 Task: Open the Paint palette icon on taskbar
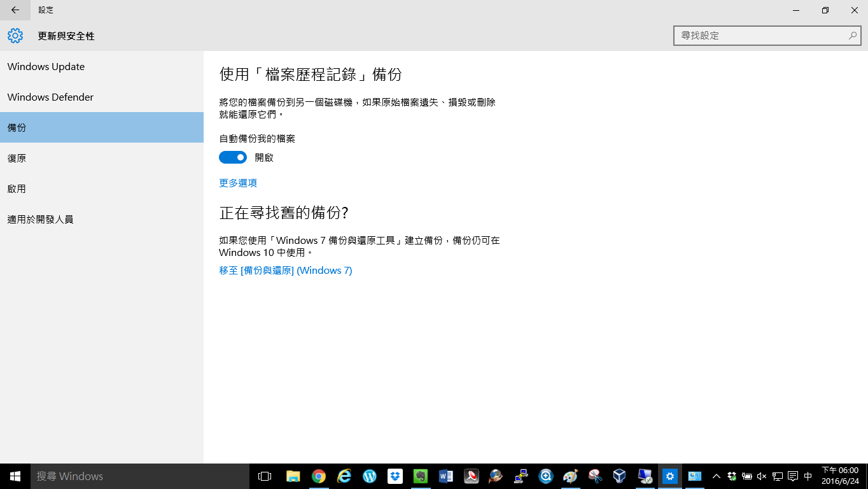(x=570, y=476)
